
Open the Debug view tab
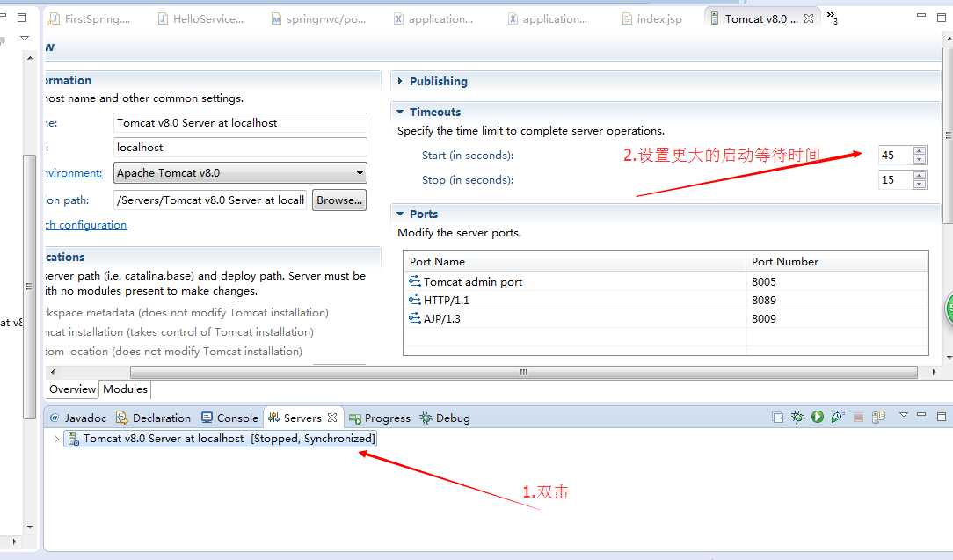pos(445,418)
